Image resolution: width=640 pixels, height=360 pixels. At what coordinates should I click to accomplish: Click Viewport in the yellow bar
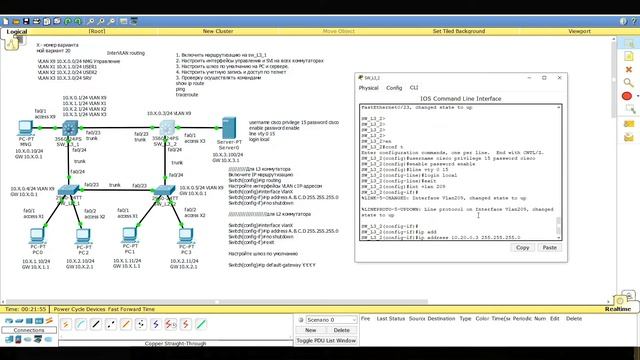point(579,31)
